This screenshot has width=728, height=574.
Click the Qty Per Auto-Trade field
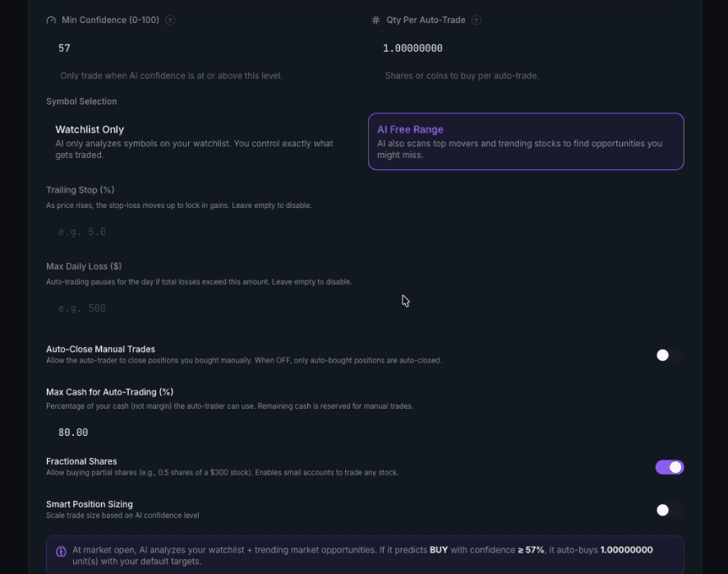pos(527,48)
